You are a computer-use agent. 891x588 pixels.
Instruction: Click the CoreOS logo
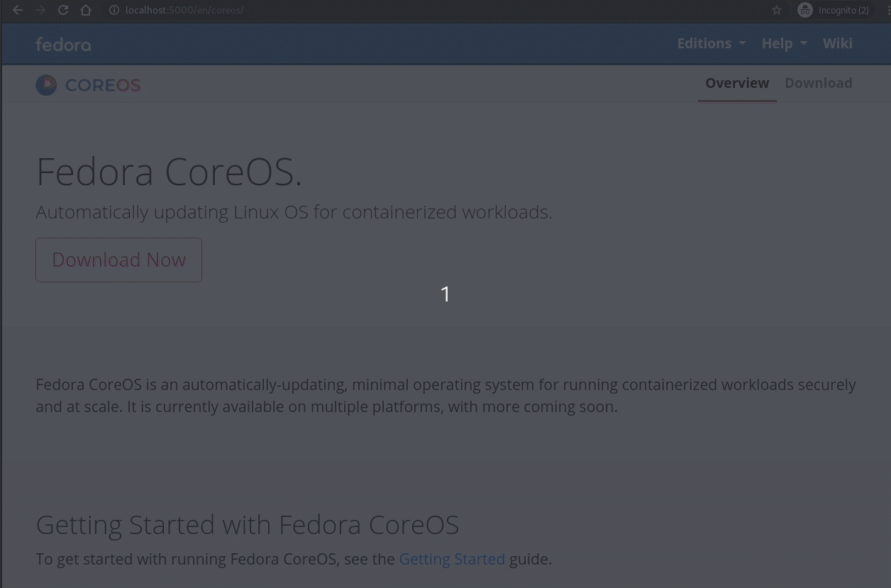(89, 85)
